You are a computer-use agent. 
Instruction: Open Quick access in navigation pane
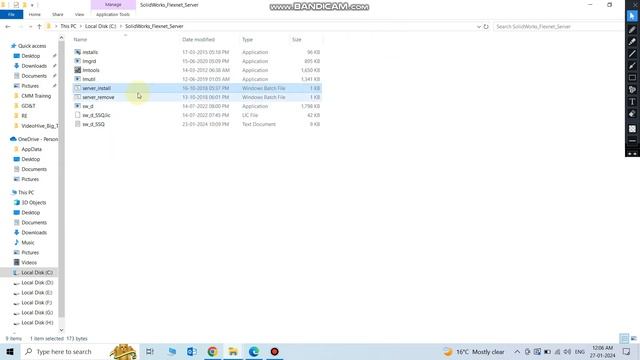click(32, 46)
